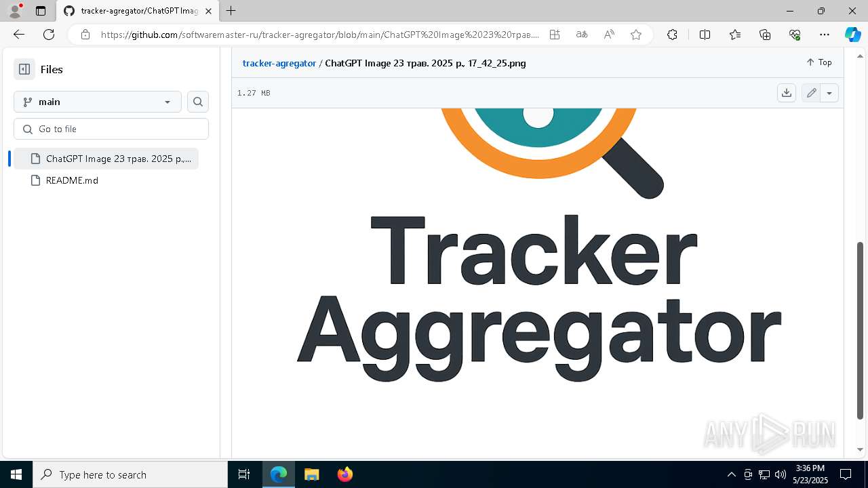Toggle split screen view

coord(705,35)
